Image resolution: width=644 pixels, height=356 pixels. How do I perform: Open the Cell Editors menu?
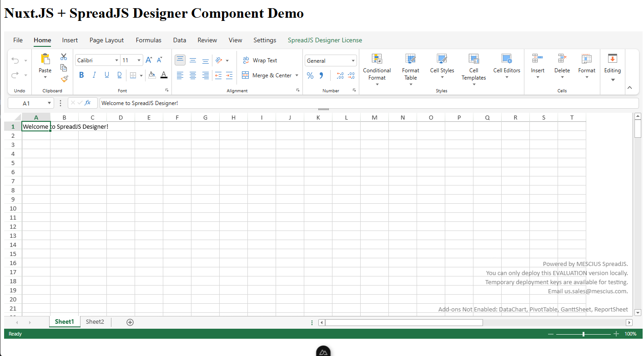tap(507, 66)
